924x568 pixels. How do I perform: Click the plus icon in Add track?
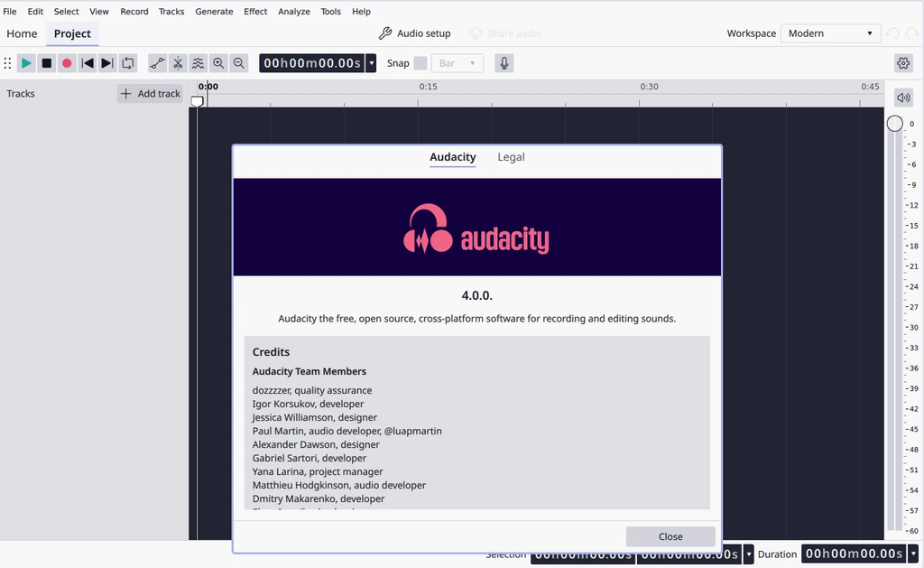[x=125, y=94]
